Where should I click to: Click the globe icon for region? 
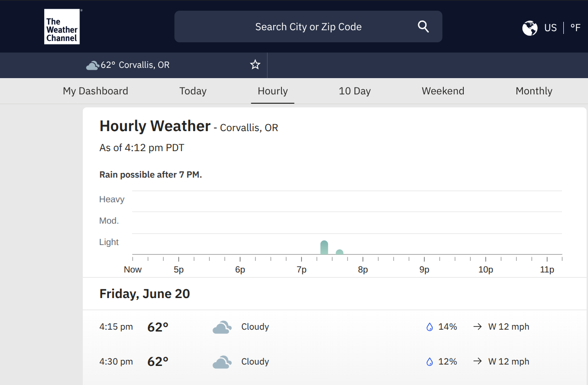(530, 28)
